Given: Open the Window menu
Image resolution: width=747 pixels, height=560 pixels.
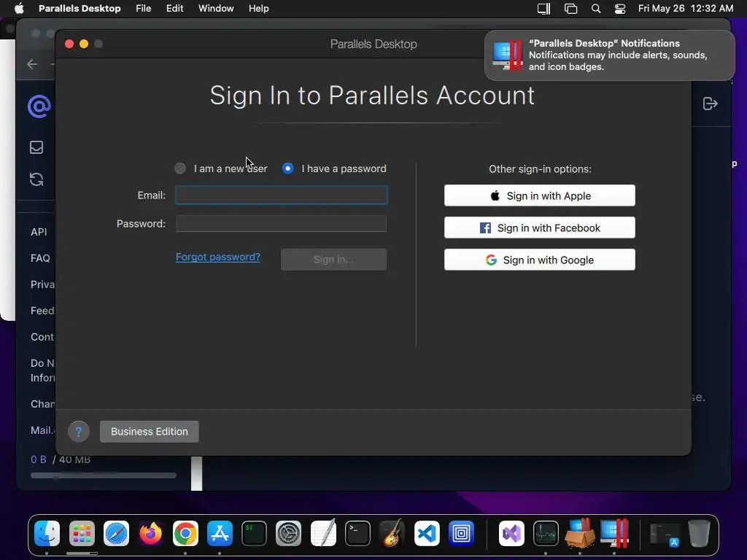Looking at the screenshot, I should (x=216, y=9).
